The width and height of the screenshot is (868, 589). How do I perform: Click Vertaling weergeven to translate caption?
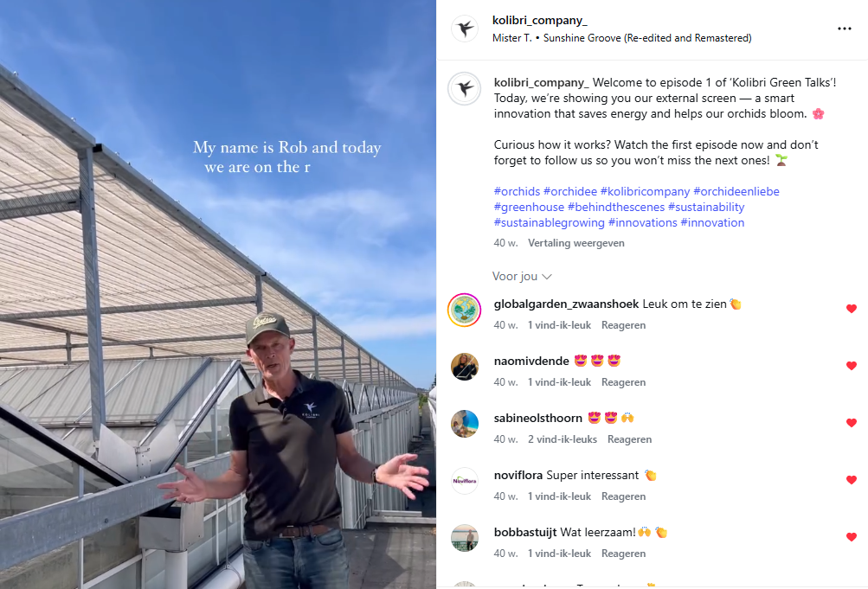[x=575, y=243]
